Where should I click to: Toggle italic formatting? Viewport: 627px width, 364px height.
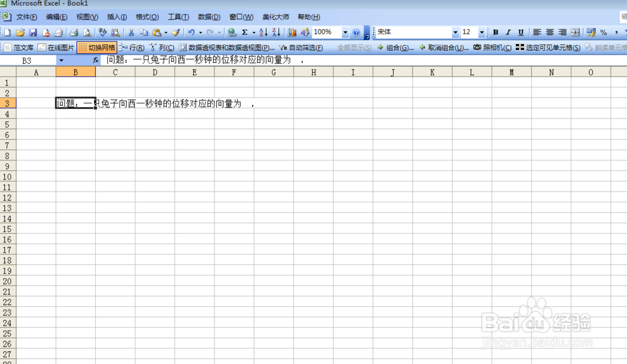coord(508,33)
